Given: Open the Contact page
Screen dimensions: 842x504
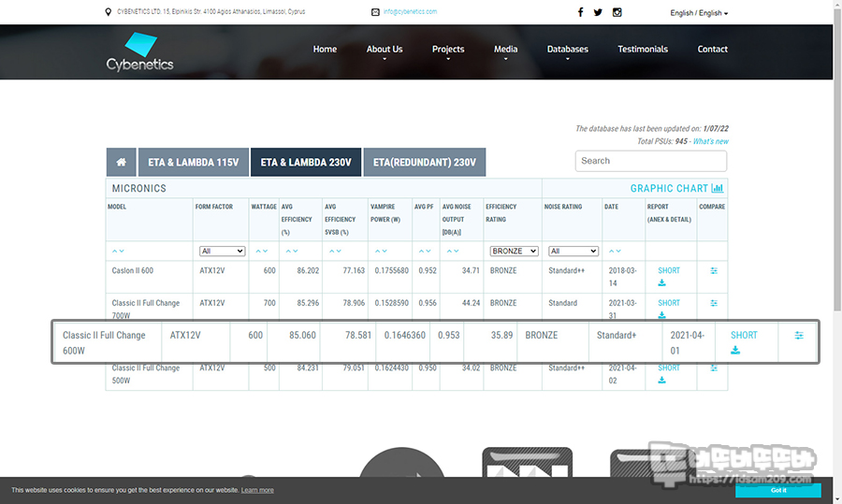Looking at the screenshot, I should pyautogui.click(x=712, y=49).
